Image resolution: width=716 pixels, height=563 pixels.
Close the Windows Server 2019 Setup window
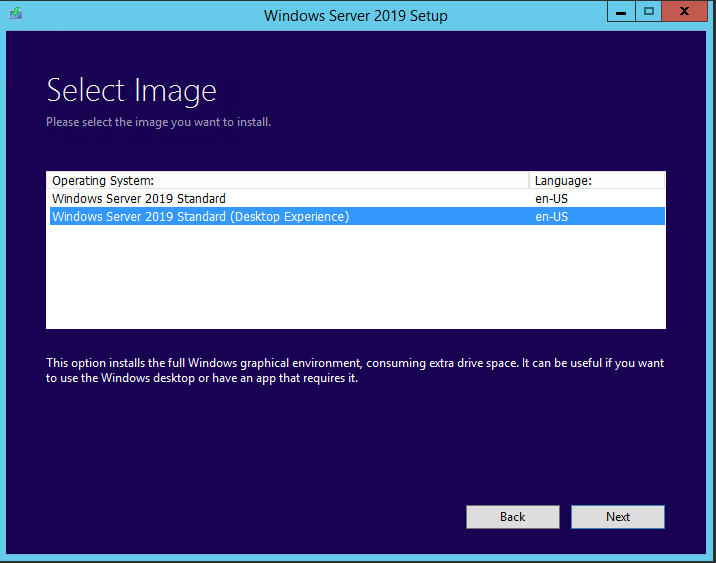685,13
